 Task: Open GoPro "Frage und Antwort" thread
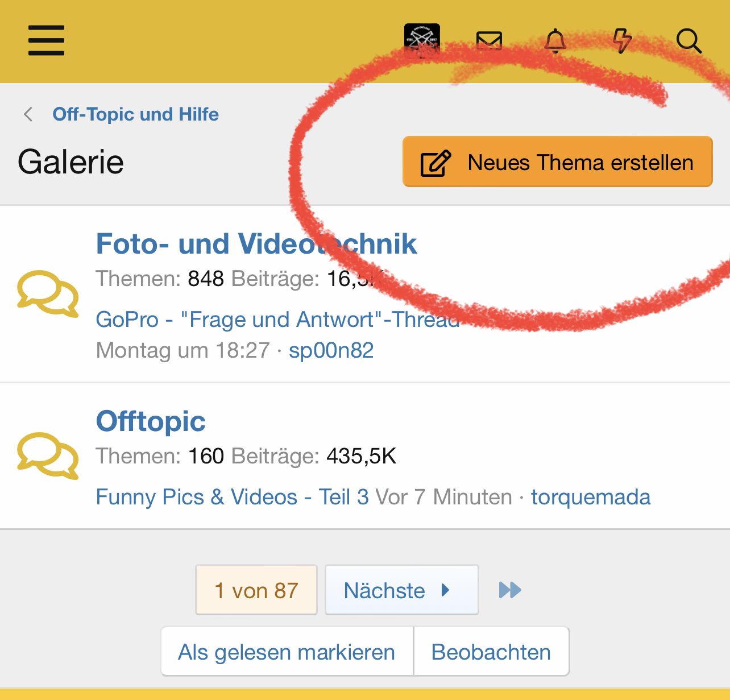[277, 320]
